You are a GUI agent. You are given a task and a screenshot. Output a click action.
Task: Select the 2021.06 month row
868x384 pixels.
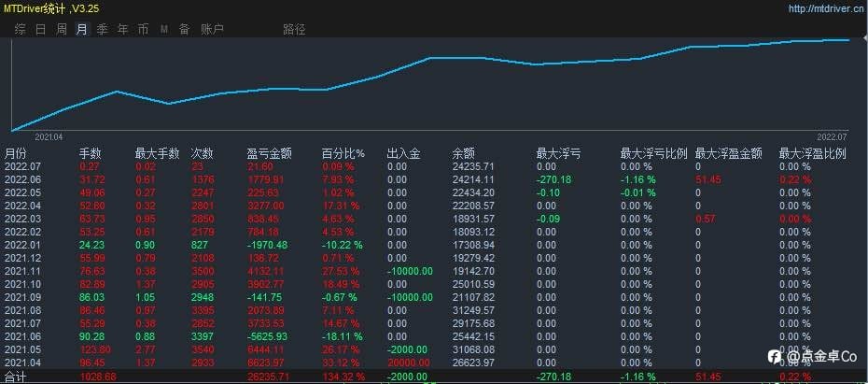434,336
